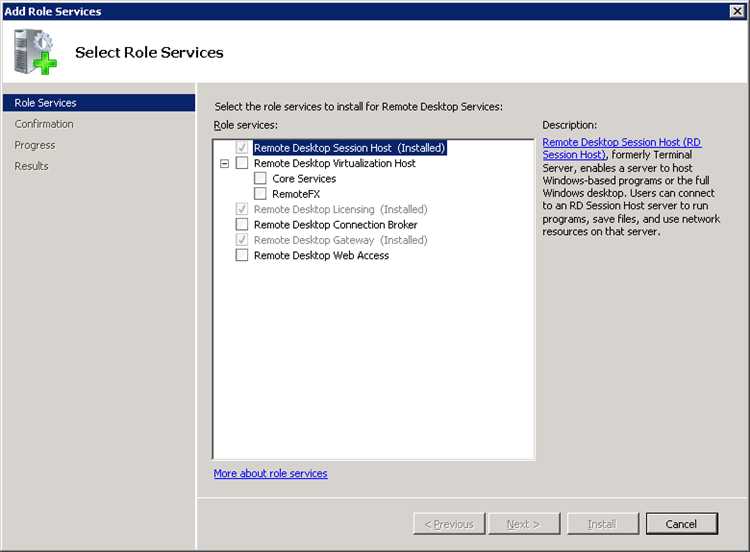Click the Next button
750x552 pixels.
pyautogui.click(x=524, y=524)
